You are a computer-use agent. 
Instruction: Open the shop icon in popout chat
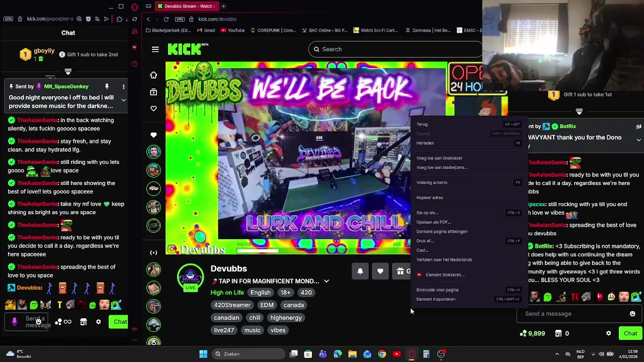(84, 322)
